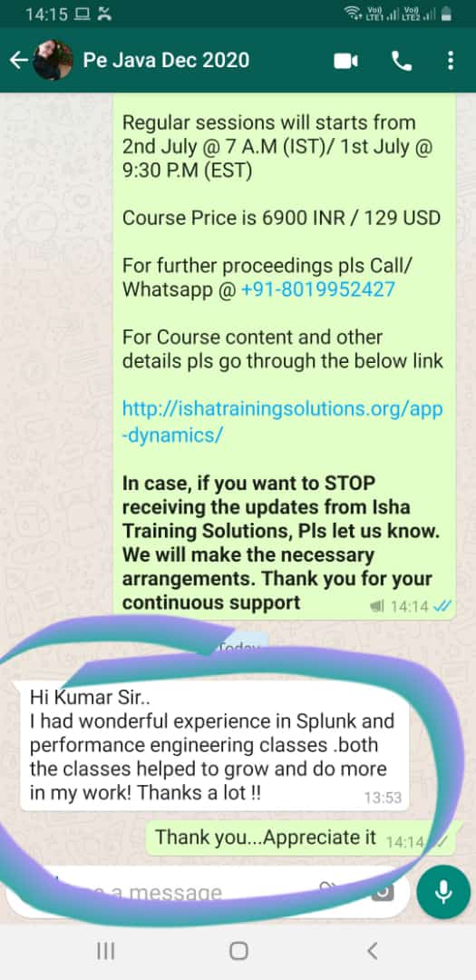Open the contact profile picture
The image size is (476, 980).
[53, 60]
